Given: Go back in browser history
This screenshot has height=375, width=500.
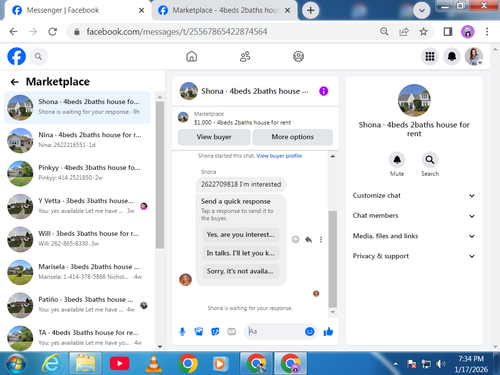Looking at the screenshot, I should (13, 32).
